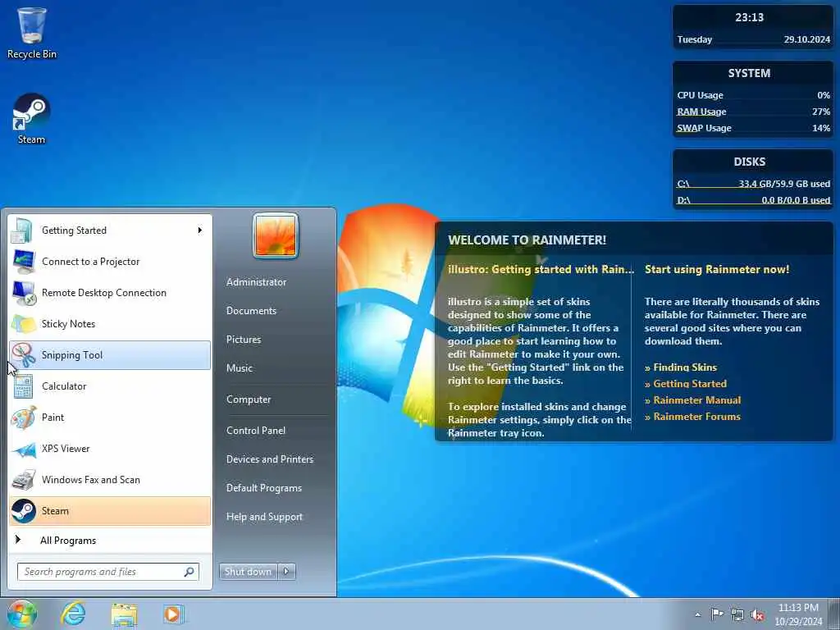
Task: Open Getting Started menu entry
Action: click(x=110, y=231)
